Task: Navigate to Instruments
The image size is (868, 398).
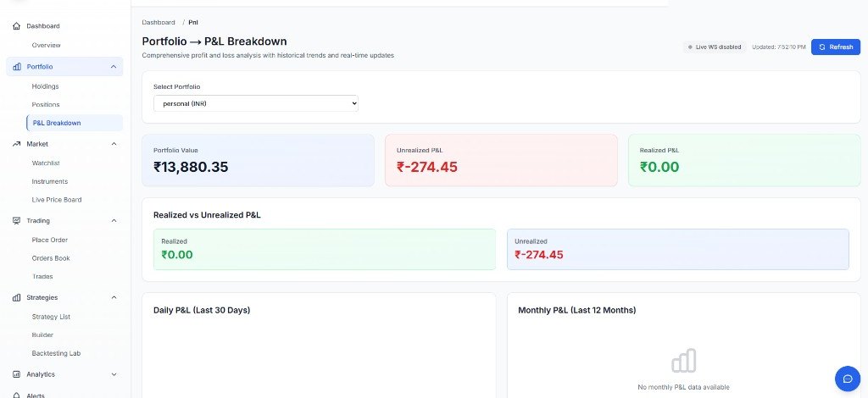Action: click(x=50, y=181)
